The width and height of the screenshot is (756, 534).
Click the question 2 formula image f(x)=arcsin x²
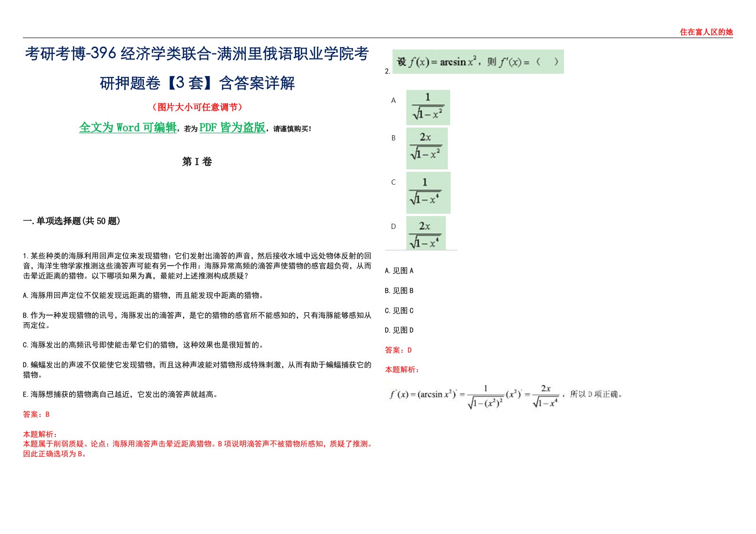coord(478,61)
